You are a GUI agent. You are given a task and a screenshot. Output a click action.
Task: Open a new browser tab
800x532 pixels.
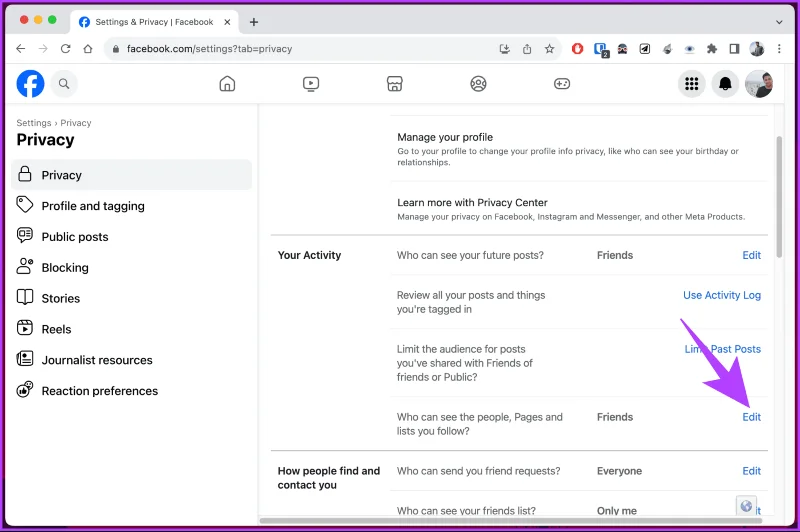pyautogui.click(x=254, y=22)
